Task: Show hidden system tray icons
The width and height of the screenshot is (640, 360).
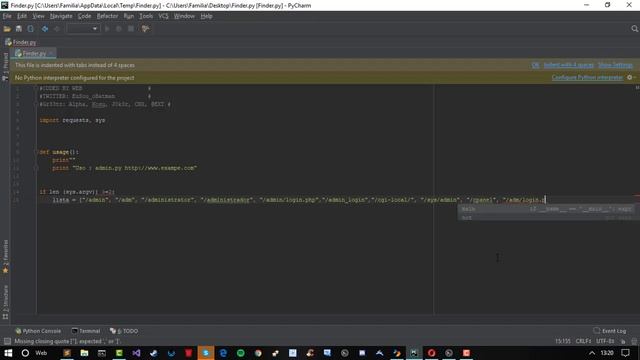Action: tap(591, 353)
